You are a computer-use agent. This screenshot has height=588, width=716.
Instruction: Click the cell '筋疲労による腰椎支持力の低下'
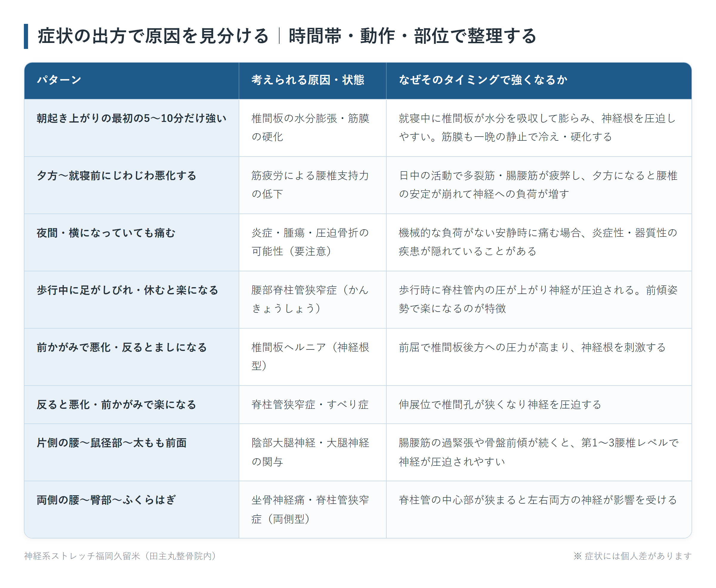(312, 185)
